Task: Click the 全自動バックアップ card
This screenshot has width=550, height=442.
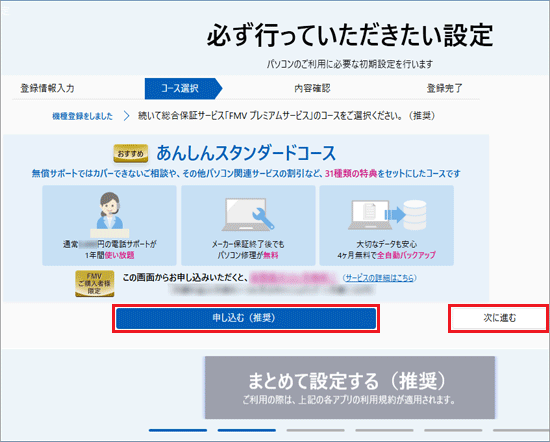Action: [x=387, y=226]
